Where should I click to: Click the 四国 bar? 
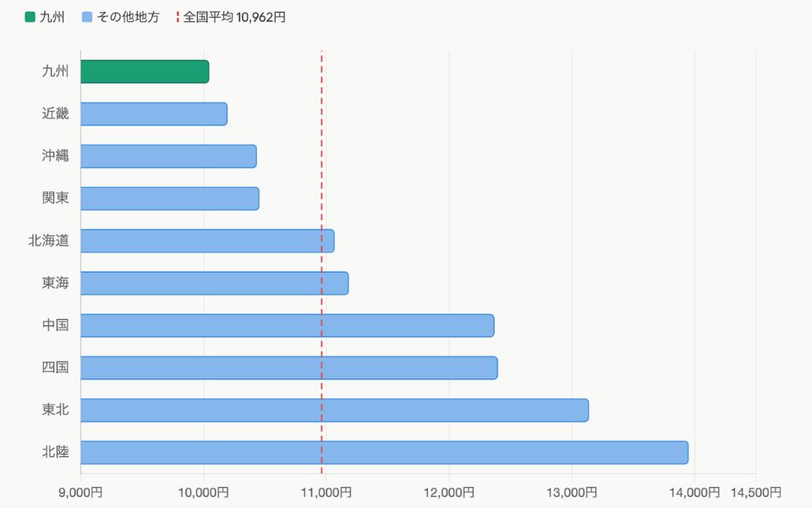click(289, 367)
